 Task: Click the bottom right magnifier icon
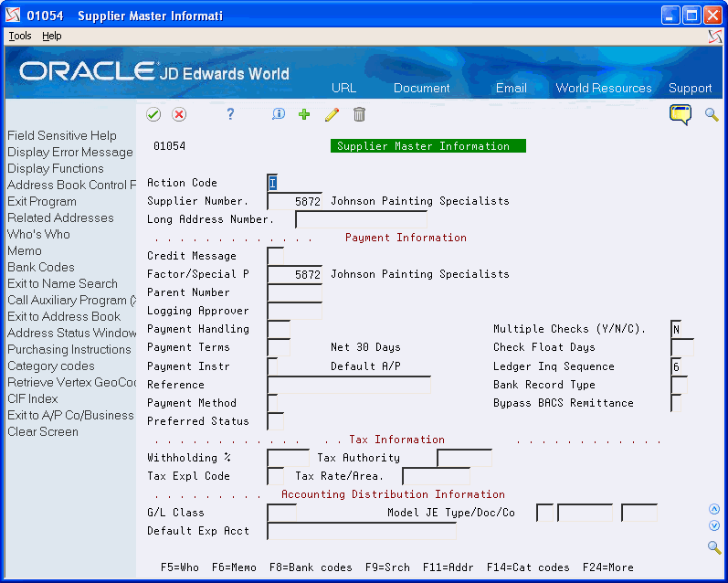tap(714, 547)
